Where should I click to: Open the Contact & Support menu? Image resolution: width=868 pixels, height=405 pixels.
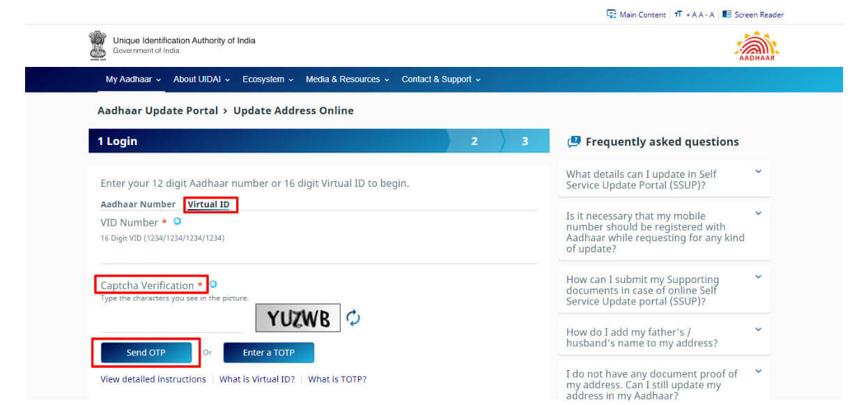tap(441, 79)
